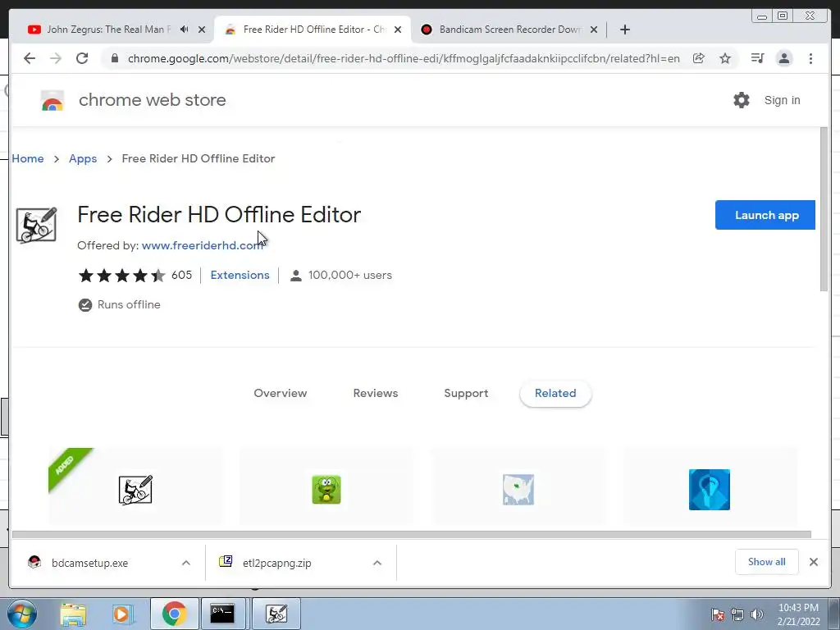
Task: Click the star rating
Action: coord(122,276)
